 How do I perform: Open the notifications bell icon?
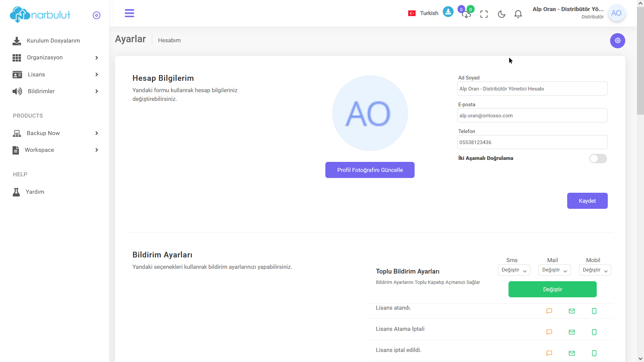click(518, 14)
